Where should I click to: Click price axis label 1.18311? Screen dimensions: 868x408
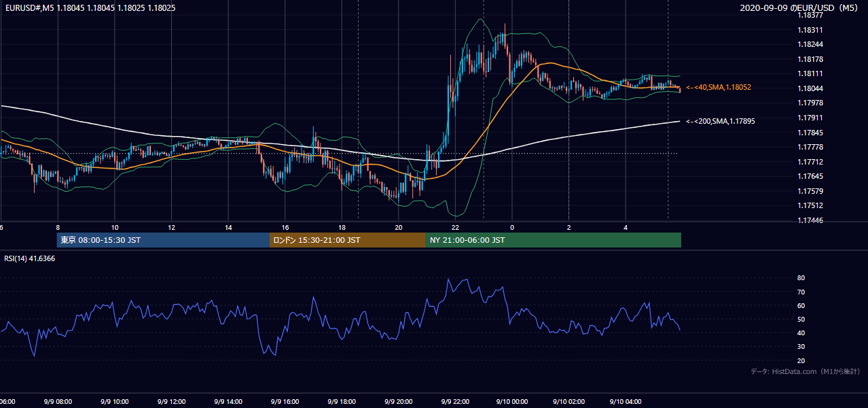(x=810, y=30)
